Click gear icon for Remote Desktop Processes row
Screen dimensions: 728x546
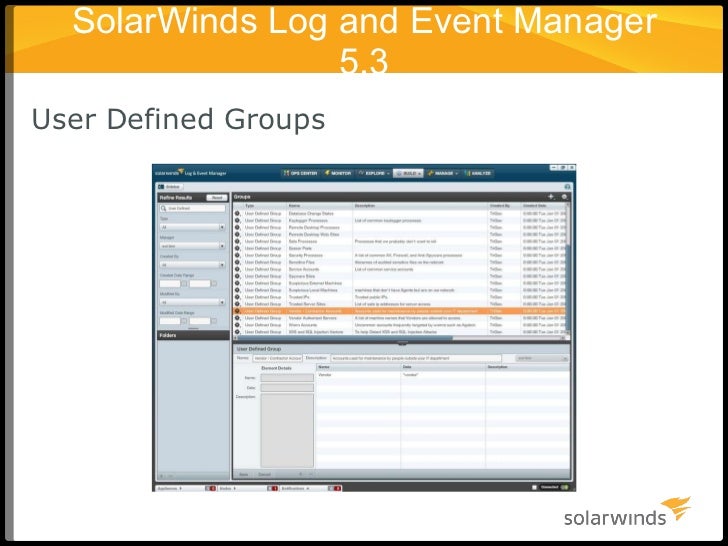[x=237, y=228]
